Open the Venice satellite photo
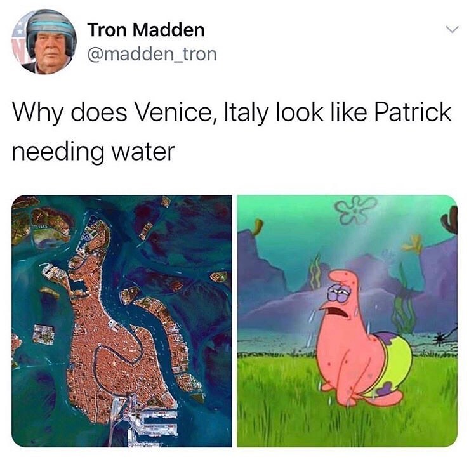Image resolution: width=476 pixels, height=462 pixels. pos(122,321)
